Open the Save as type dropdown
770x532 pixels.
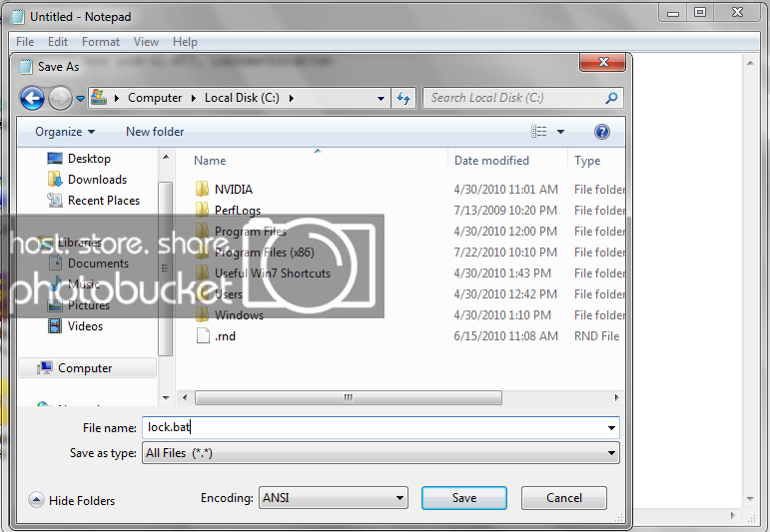[x=381, y=453]
